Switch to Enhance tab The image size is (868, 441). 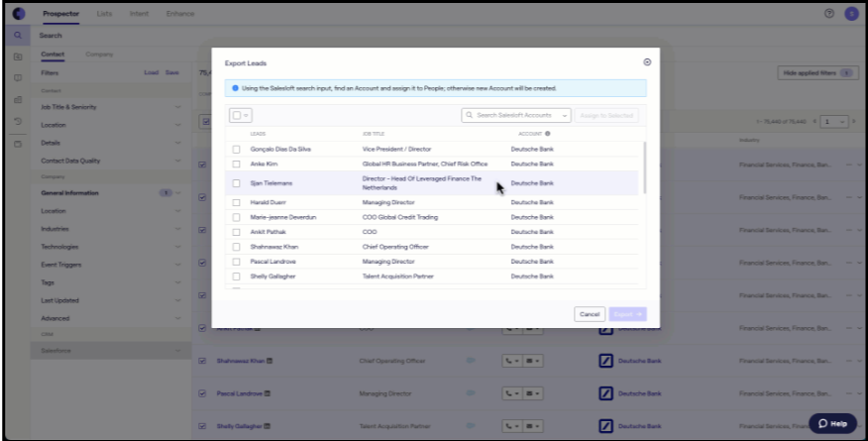[x=180, y=14]
